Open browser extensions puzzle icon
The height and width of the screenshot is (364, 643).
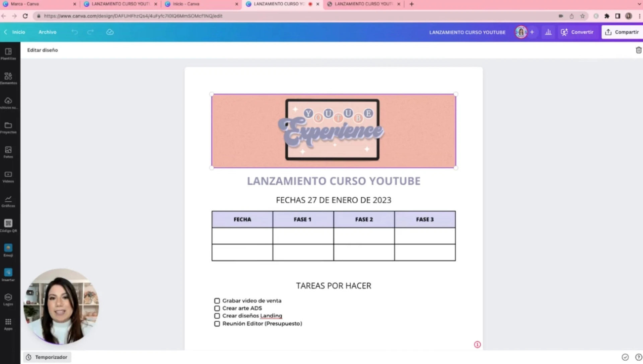click(x=607, y=16)
